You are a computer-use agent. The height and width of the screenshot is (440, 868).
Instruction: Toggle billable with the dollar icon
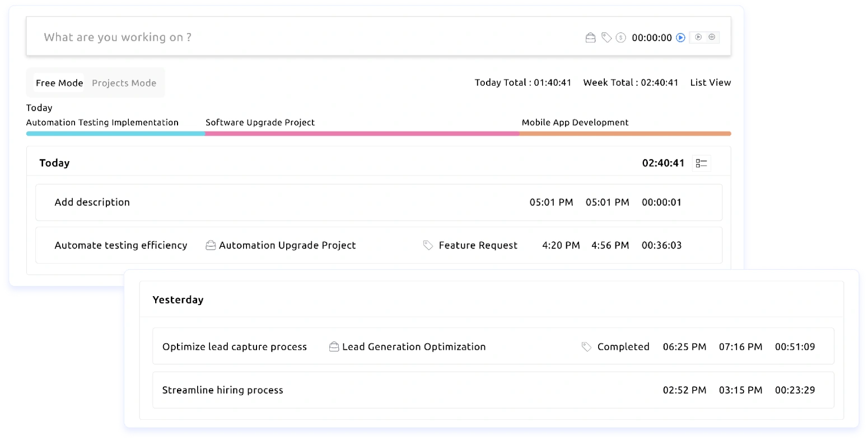click(620, 37)
